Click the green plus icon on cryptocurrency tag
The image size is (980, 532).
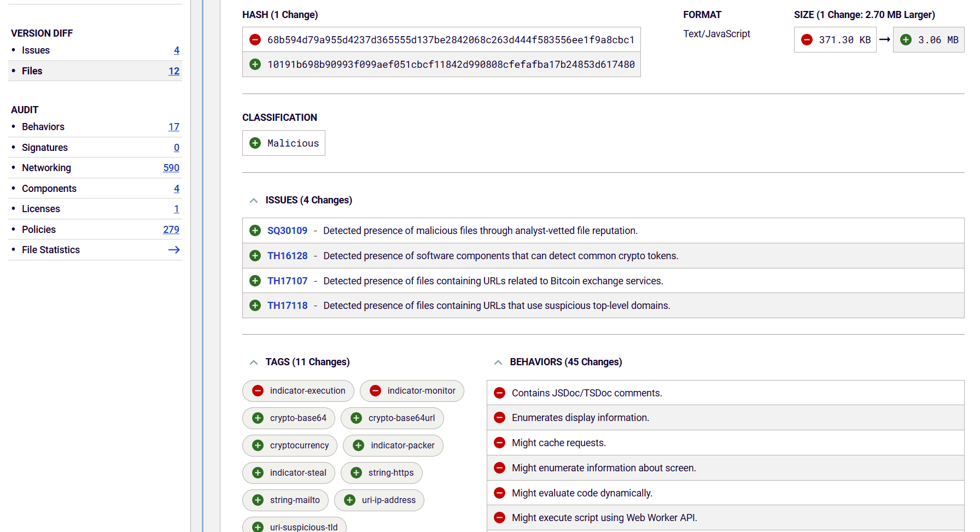[258, 446]
